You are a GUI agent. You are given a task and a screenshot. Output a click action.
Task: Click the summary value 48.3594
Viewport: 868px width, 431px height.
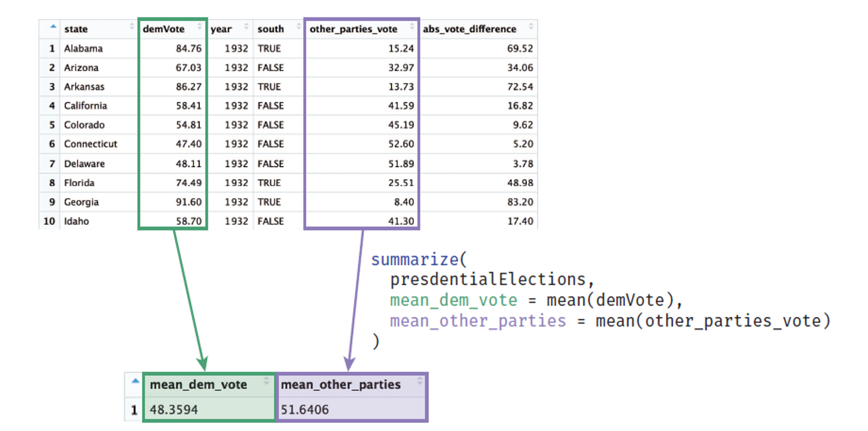point(174,410)
